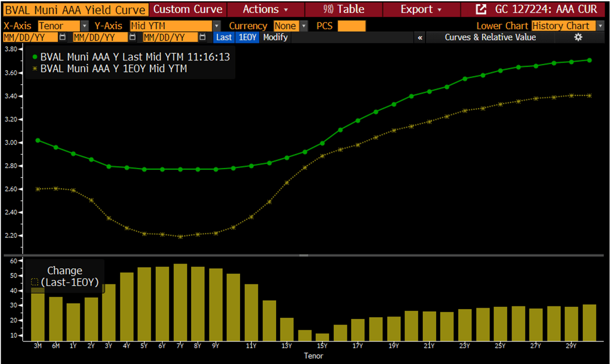Viewport: 610px width, 364px height.
Task: Click the yellow asterisk 1EOY legend marker
Action: [35, 69]
